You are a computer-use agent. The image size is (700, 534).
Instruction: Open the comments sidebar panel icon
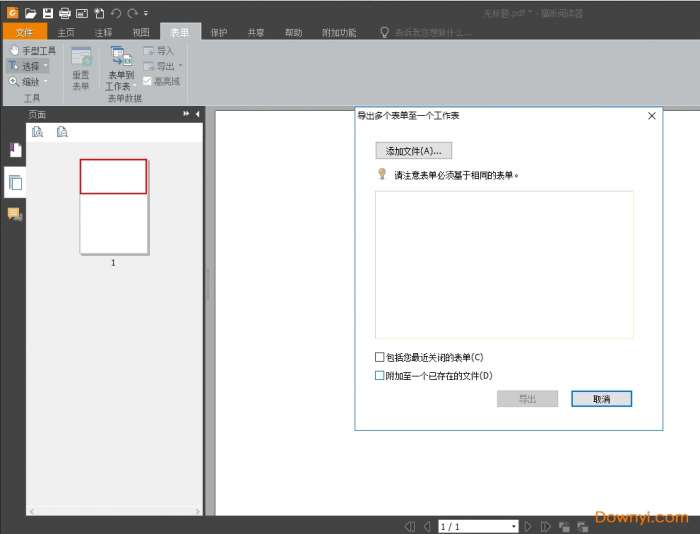[15, 215]
